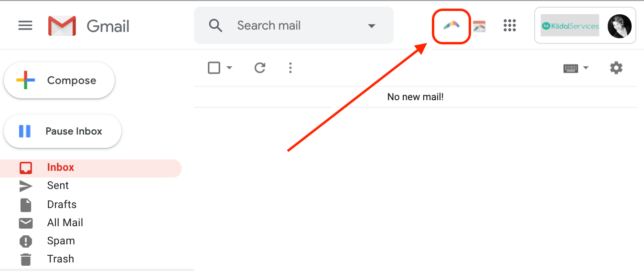
Task: Click the Compose button
Action: [x=59, y=80]
